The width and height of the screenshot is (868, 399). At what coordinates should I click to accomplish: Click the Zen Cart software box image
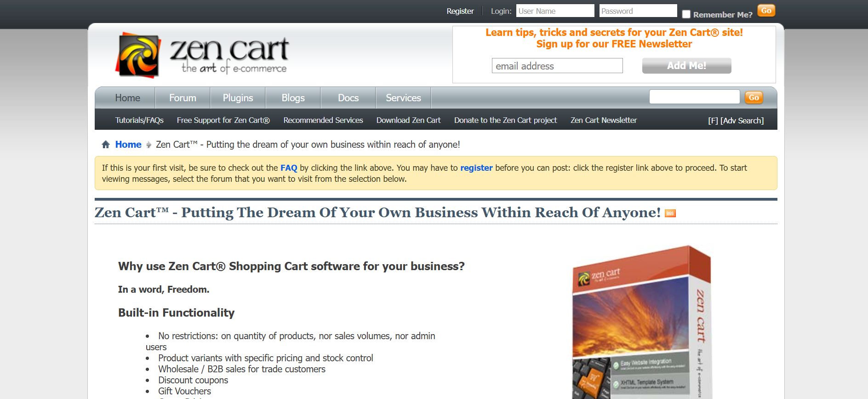[x=642, y=322]
